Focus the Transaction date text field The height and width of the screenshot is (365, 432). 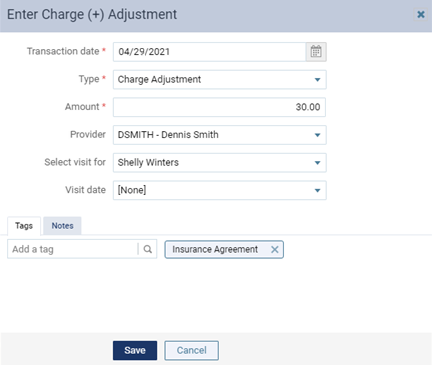click(x=209, y=52)
